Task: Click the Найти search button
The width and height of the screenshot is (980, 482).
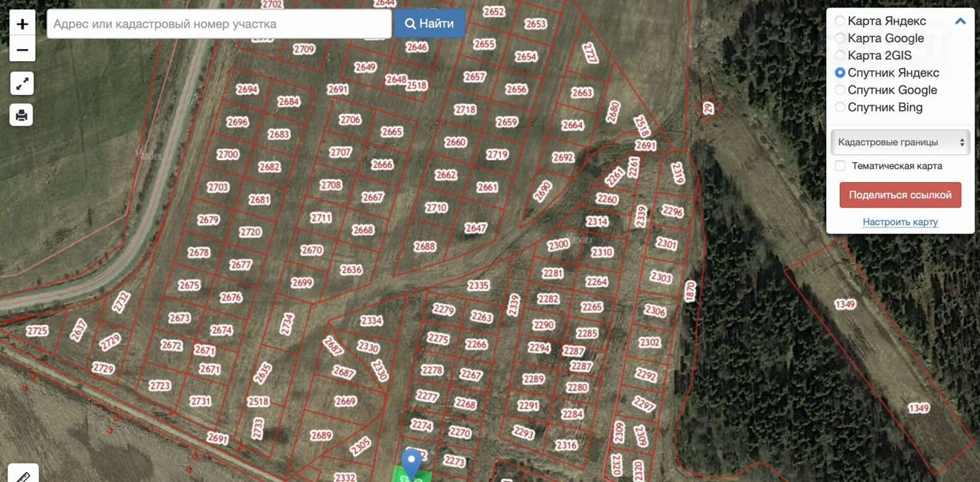Action: pos(429,24)
